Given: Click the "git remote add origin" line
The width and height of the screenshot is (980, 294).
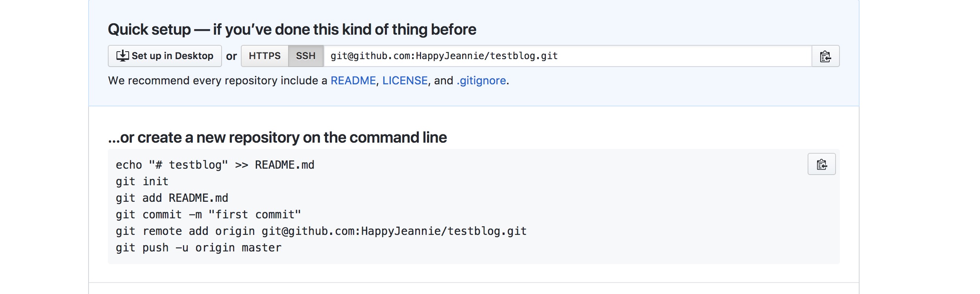Looking at the screenshot, I should pos(321,231).
